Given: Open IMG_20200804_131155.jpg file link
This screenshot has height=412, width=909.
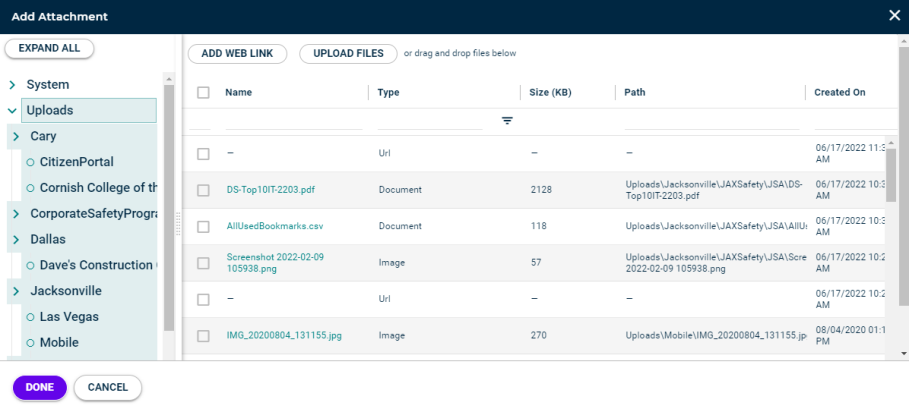Looking at the screenshot, I should (284, 336).
